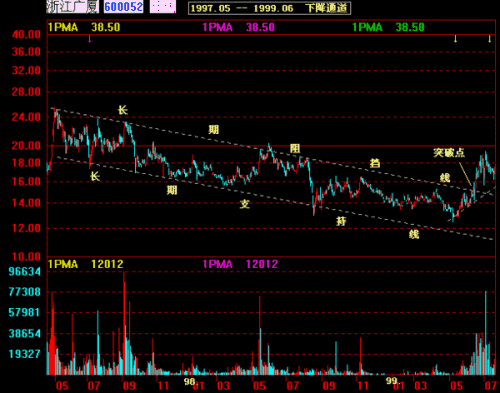The image size is (500, 393).
Task: Select the yellow 1PMA 38.50 indicator
Action: pyautogui.click(x=84, y=27)
